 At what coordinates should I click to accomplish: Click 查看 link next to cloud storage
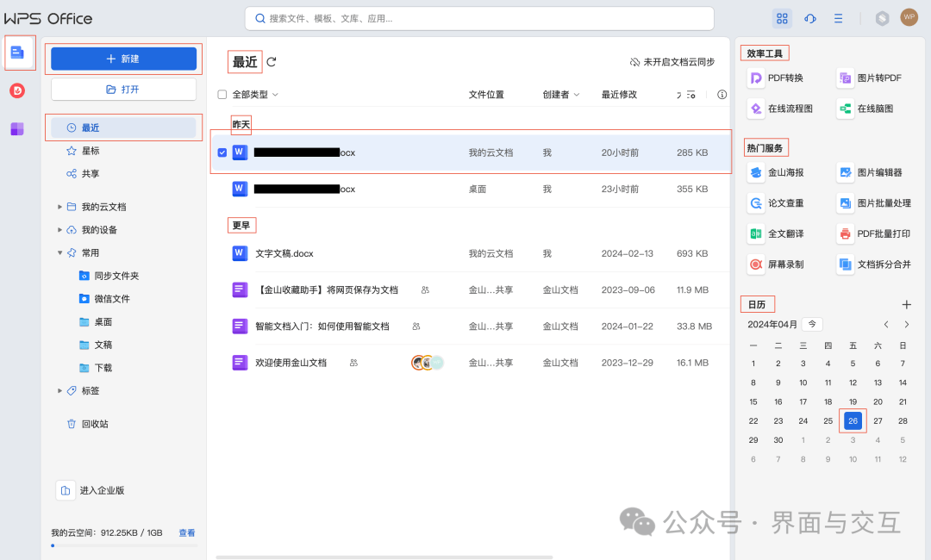coord(187,532)
